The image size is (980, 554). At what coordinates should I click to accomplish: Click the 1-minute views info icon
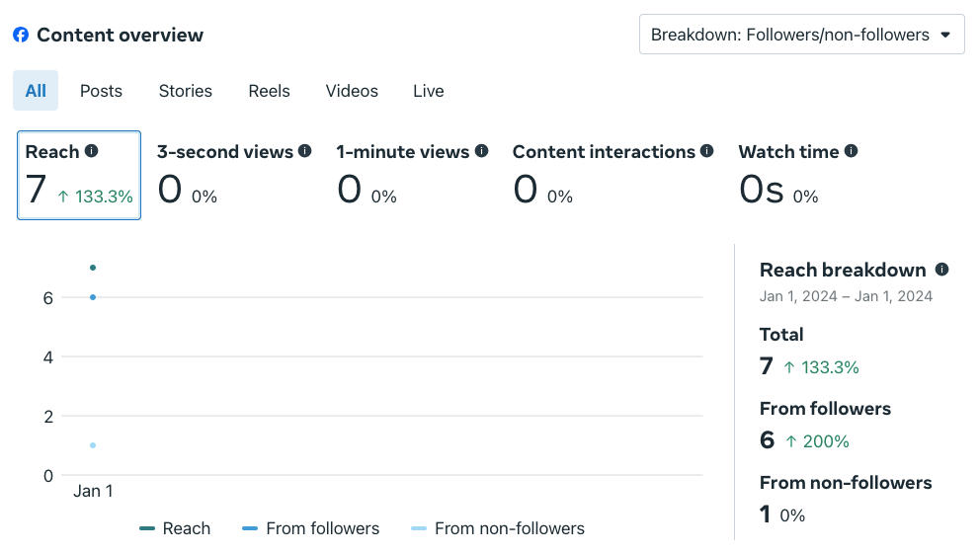click(482, 151)
